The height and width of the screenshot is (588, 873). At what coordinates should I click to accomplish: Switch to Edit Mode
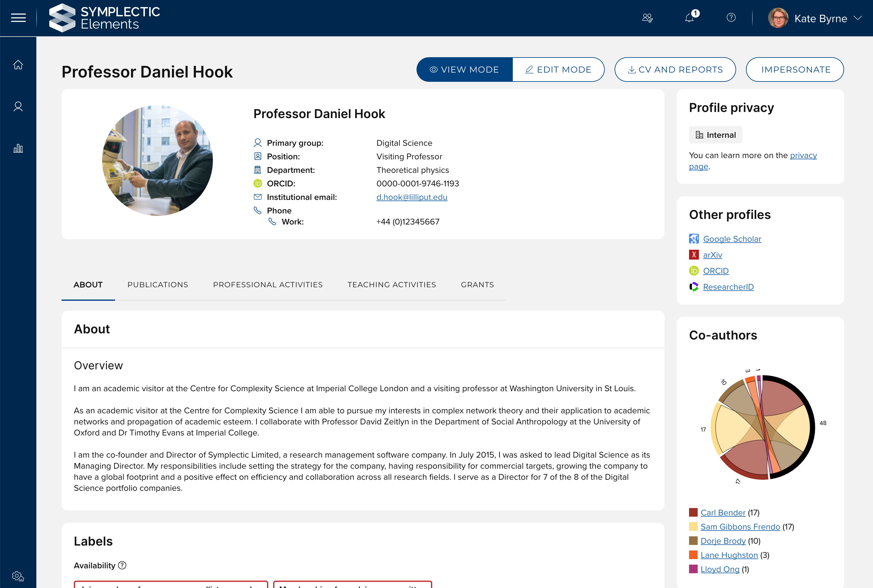558,70
